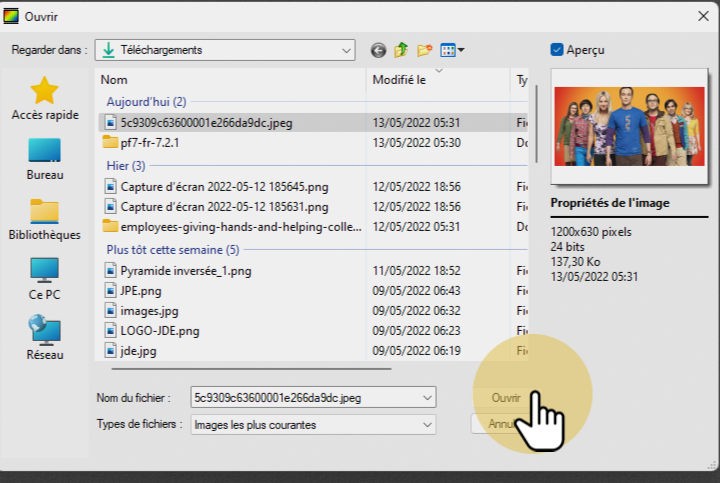Screen dimensions: 720x483
Task: Click the Ty column header
Action: click(x=521, y=80)
